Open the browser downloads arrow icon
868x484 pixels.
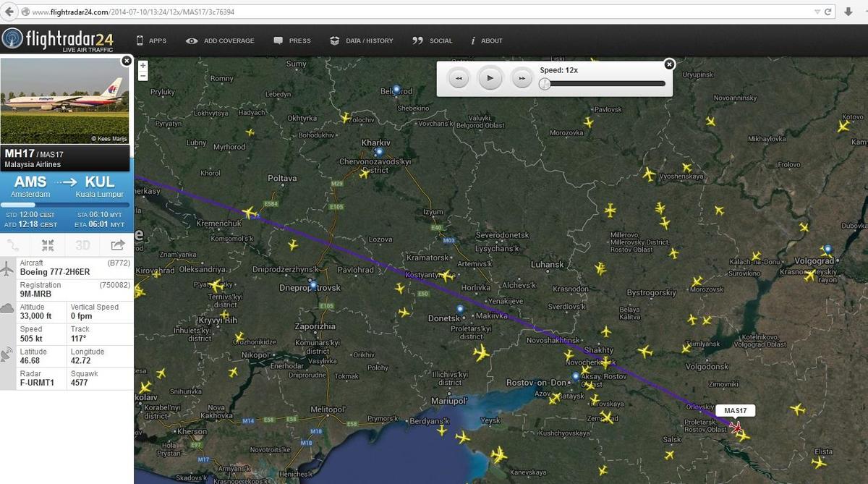click(x=848, y=12)
